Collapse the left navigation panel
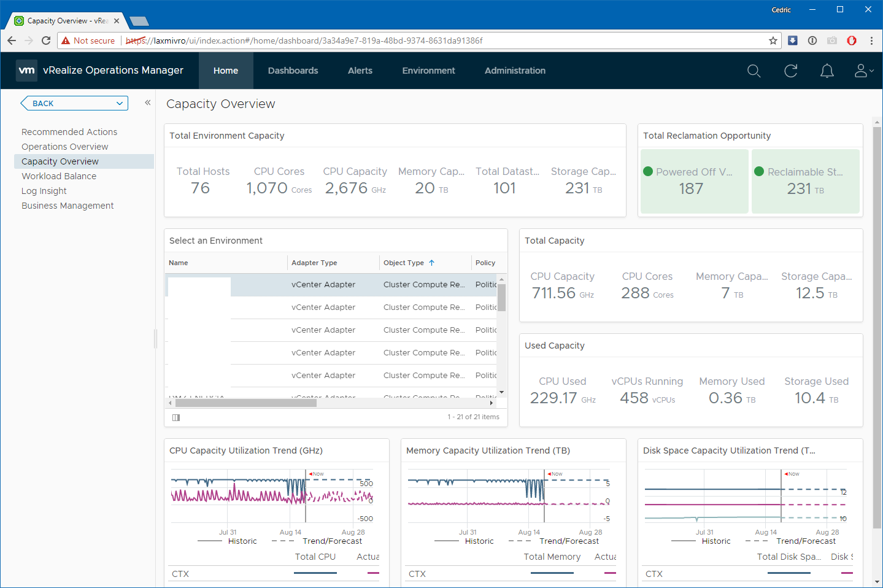 148,103
